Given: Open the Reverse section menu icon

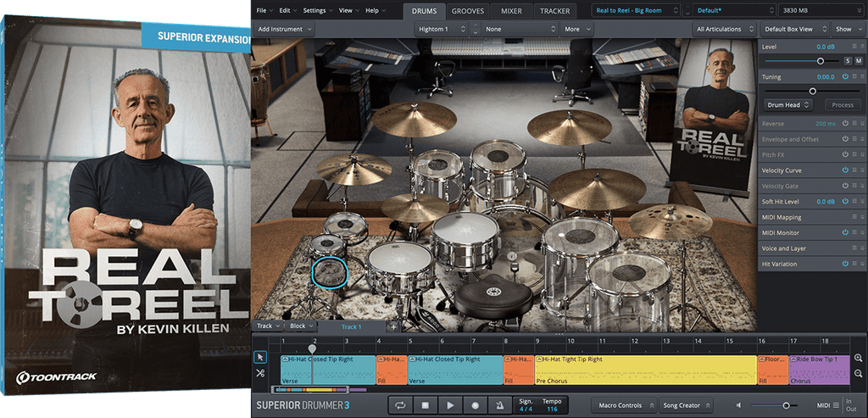Looking at the screenshot, I should coord(854,124).
